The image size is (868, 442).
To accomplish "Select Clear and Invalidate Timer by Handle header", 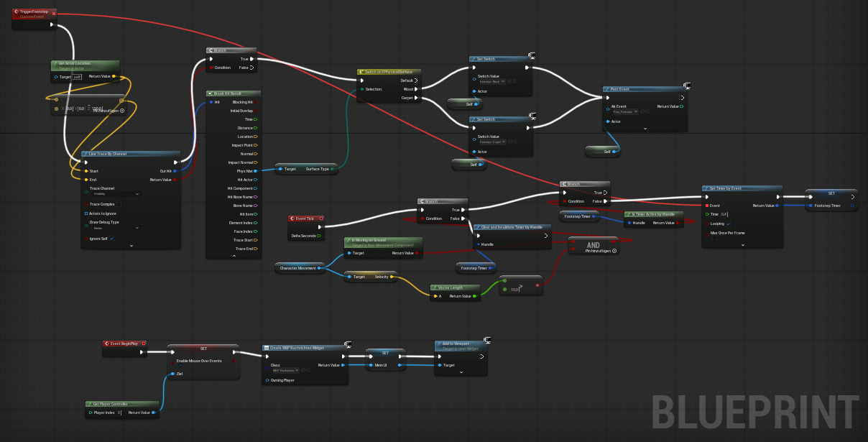I will pos(512,227).
